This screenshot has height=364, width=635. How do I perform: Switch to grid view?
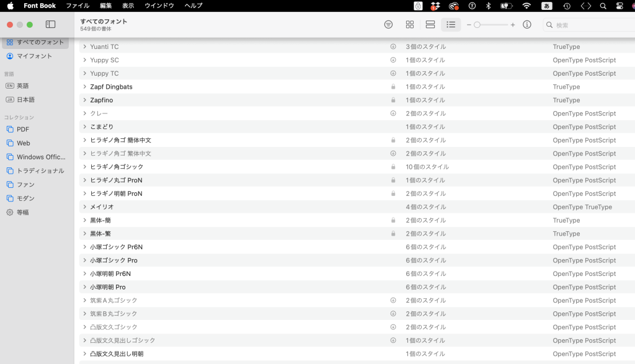click(409, 25)
